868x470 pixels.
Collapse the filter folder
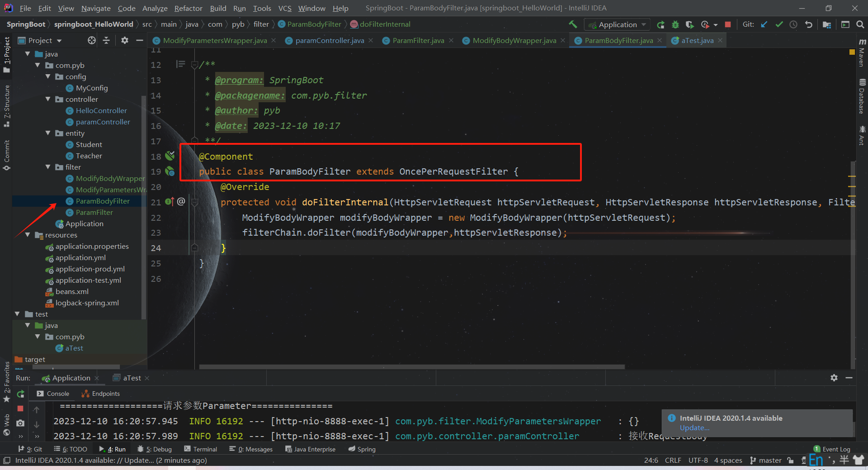(48, 167)
